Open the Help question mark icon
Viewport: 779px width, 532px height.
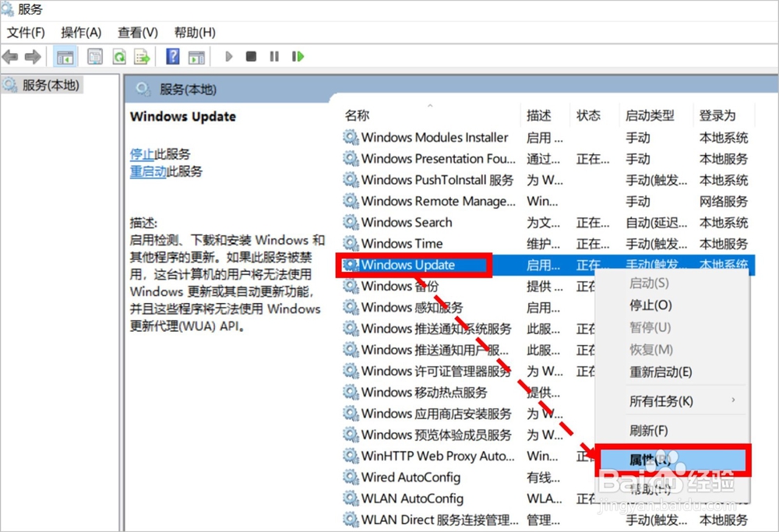pos(172,57)
